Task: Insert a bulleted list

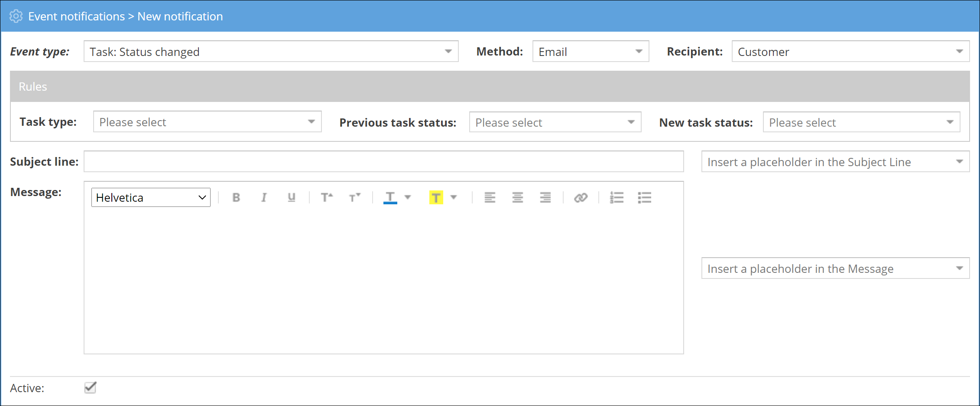Action: click(x=644, y=198)
